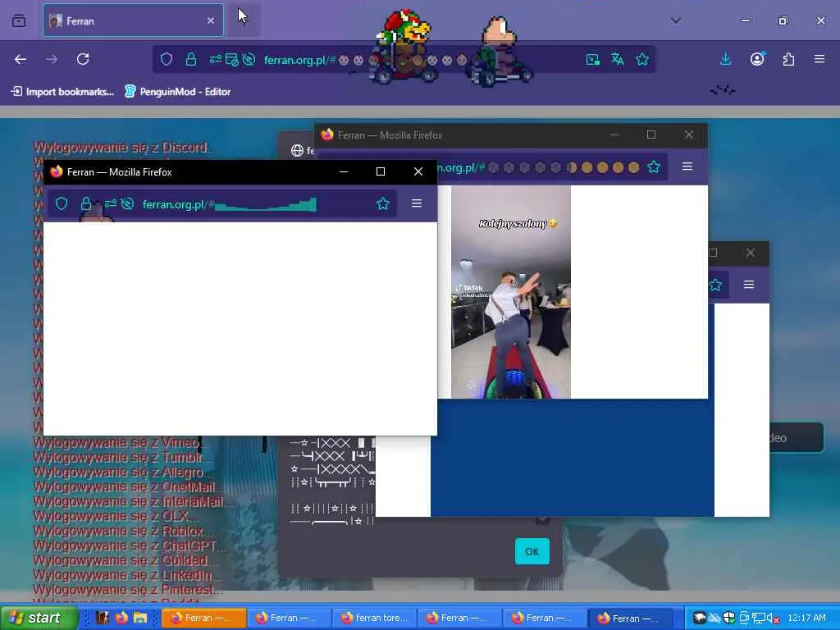The image size is (840, 630).
Task: Click the picture-in-picture icon in main address bar
Action: (593, 59)
